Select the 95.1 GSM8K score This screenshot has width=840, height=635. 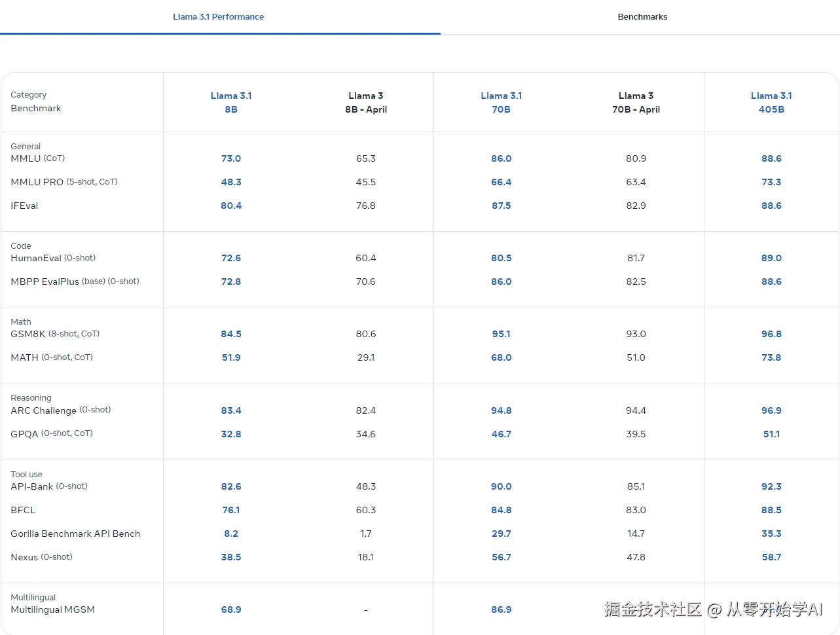502,334
